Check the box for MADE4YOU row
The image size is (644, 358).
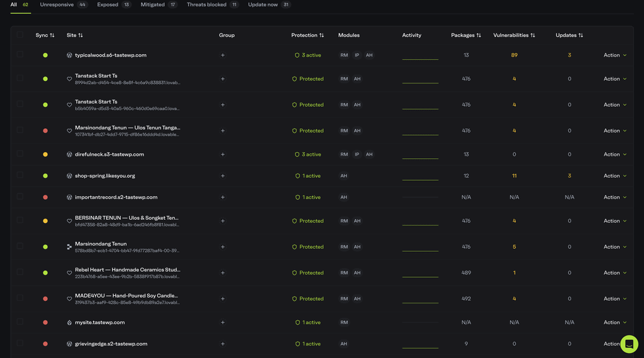click(19, 298)
